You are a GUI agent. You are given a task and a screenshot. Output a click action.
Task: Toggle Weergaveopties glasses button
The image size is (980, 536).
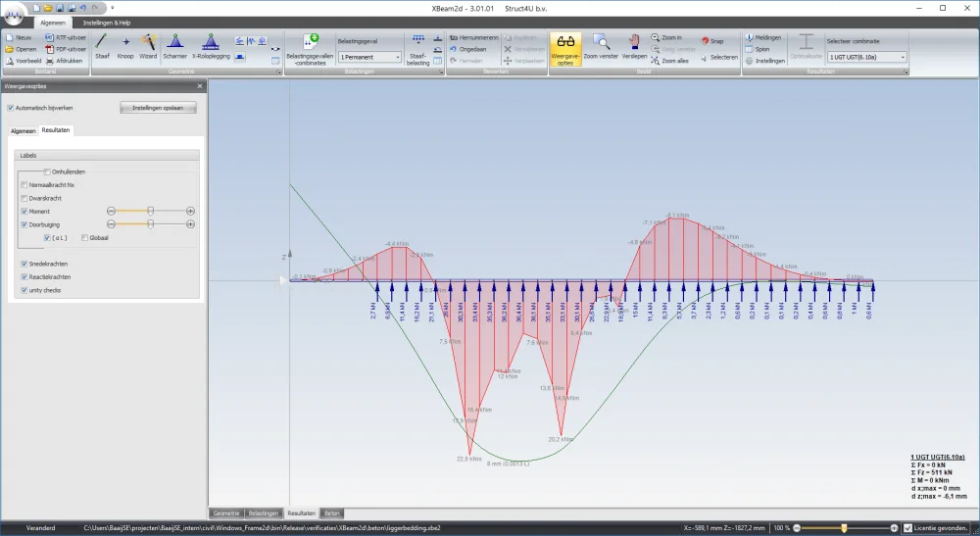pyautogui.click(x=565, y=49)
